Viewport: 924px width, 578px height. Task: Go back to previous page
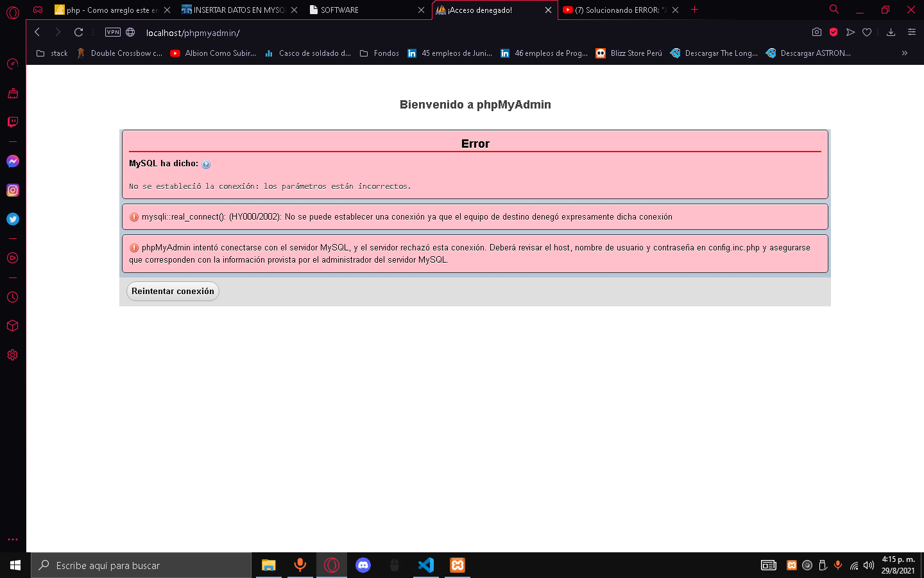(x=37, y=32)
